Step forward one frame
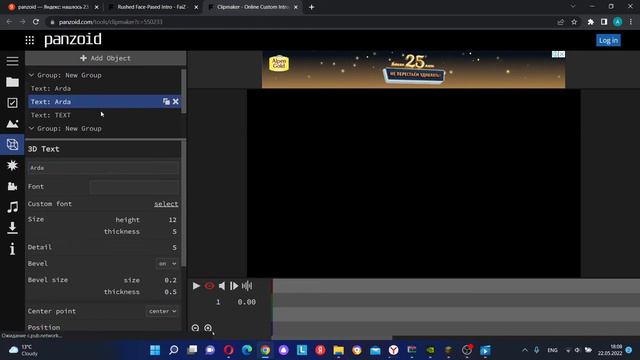The width and height of the screenshot is (640, 360). pyautogui.click(x=234, y=286)
